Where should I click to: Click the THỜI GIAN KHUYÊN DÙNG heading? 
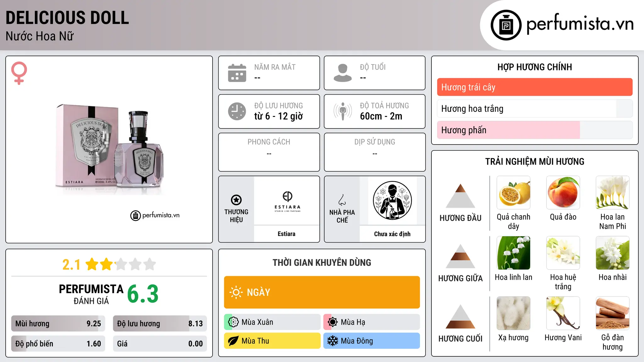pos(322,262)
